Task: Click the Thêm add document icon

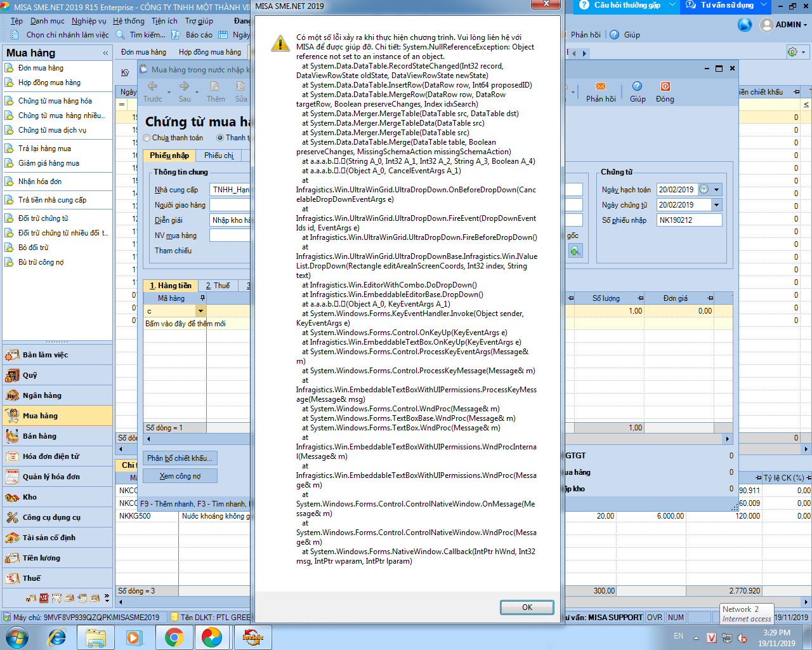Action: (215, 86)
